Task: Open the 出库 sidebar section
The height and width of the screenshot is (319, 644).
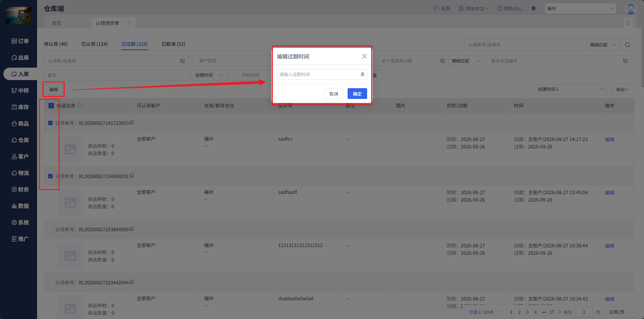Action: click(20, 58)
